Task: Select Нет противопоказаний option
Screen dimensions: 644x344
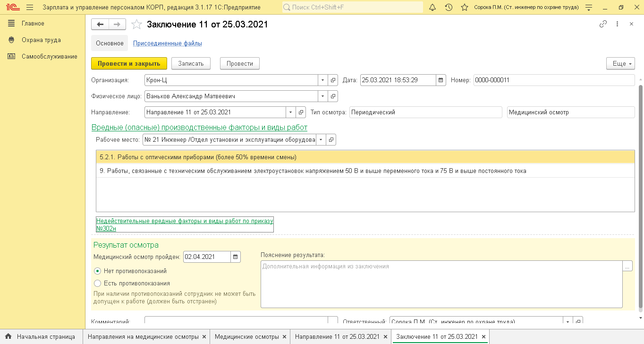Action: [98, 271]
